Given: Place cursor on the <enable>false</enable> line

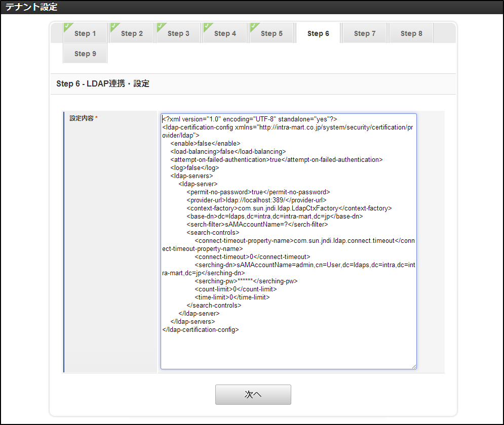Looking at the screenshot, I should [205, 144].
